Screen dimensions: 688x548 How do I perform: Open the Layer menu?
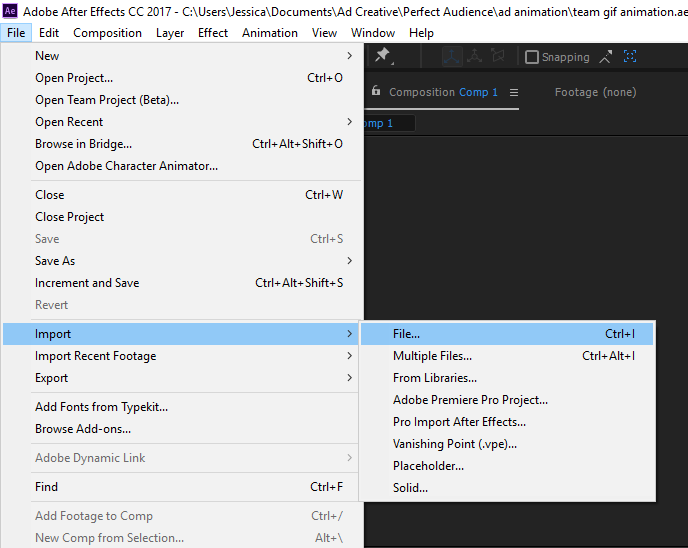tap(170, 33)
